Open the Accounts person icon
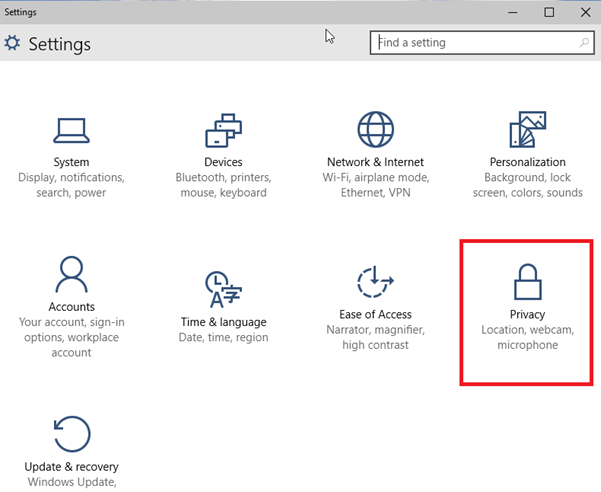Screen dimensions: 601x492 pos(71,274)
